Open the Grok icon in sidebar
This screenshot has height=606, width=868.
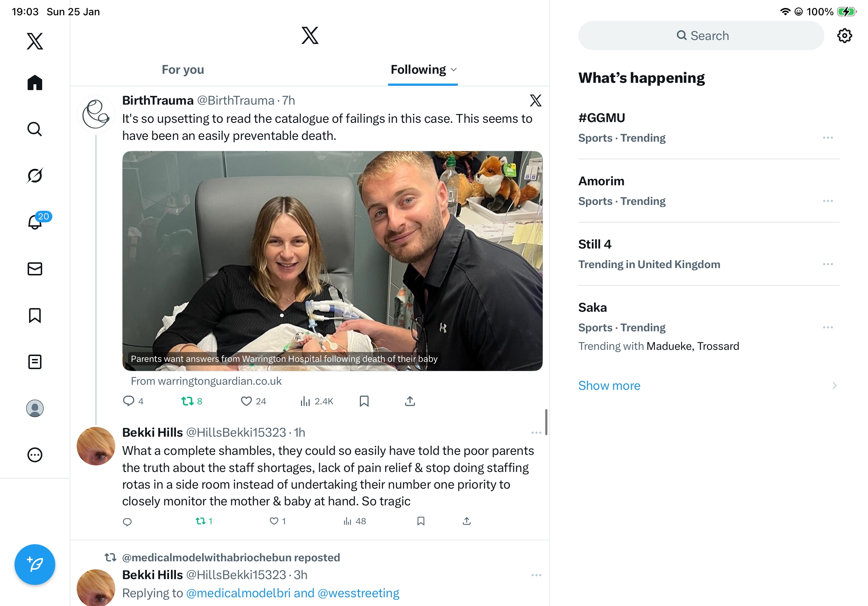35,175
